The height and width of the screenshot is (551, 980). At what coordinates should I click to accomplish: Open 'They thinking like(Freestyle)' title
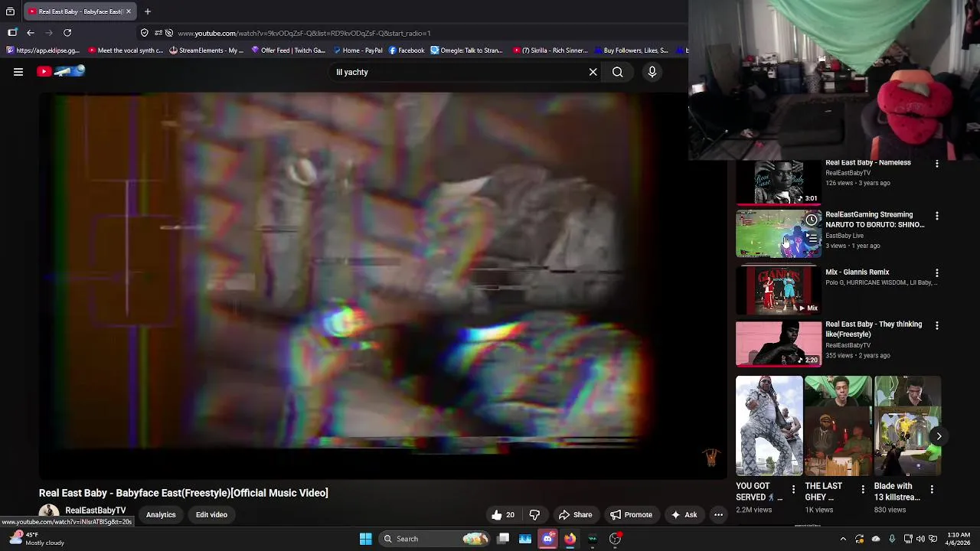tap(874, 329)
